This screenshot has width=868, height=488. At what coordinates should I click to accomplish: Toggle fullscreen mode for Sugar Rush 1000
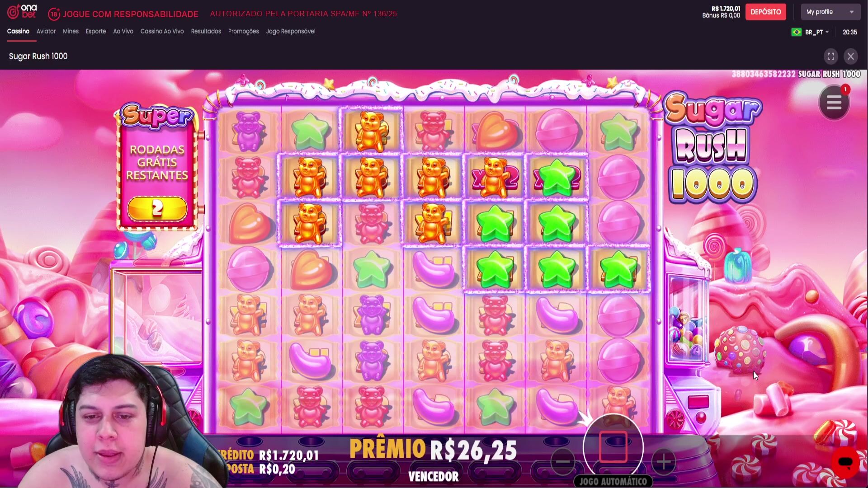(831, 56)
